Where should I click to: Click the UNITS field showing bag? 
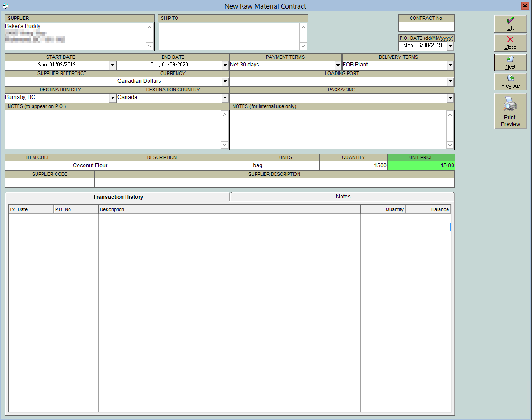[x=286, y=165]
